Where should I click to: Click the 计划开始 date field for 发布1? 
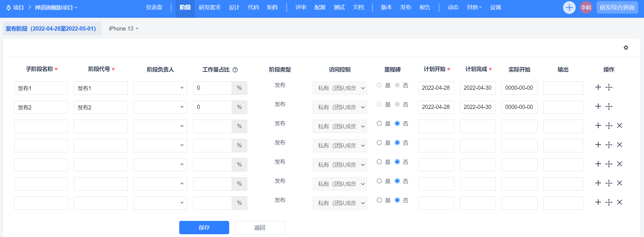point(436,88)
